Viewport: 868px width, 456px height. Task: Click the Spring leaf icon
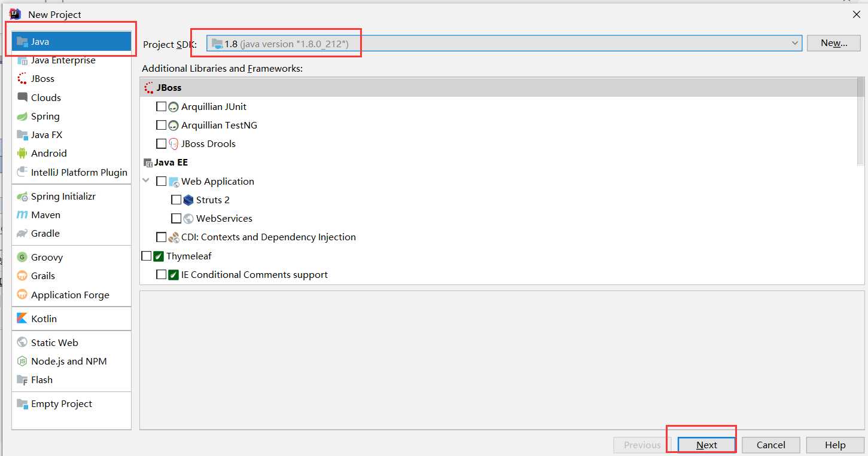tap(22, 117)
